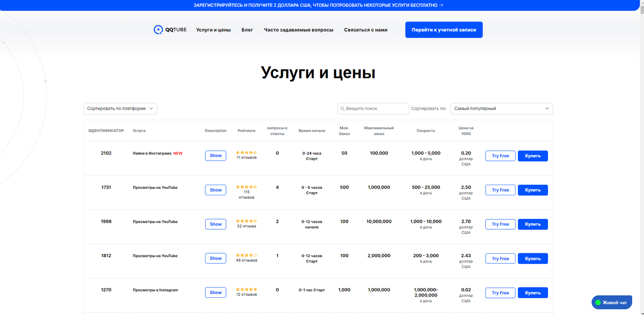Open 'Связаться с нами' menu item
Viewport: 644px width, 315px height.
point(365,30)
